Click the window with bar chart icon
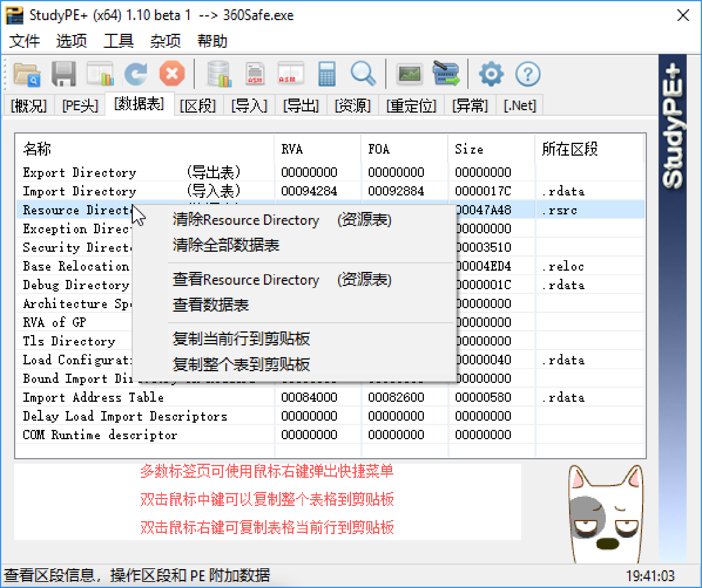Viewport: 702px width, 588px height. click(100, 74)
